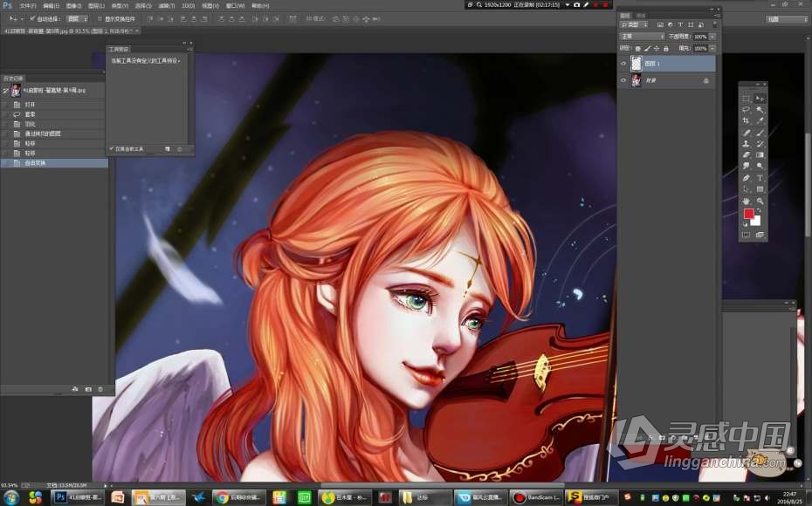This screenshot has width=812, height=506.
Task: Open the layer fill slider arrow
Action: click(x=712, y=49)
